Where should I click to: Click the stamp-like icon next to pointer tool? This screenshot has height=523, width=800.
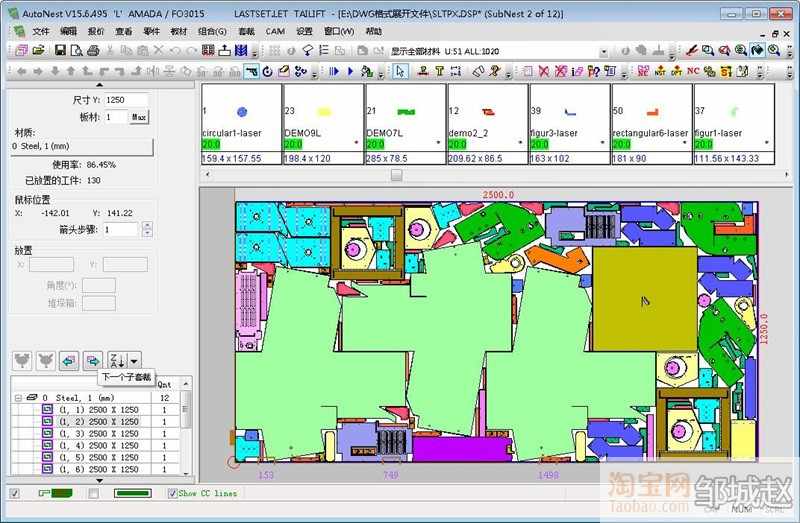[x=422, y=71]
